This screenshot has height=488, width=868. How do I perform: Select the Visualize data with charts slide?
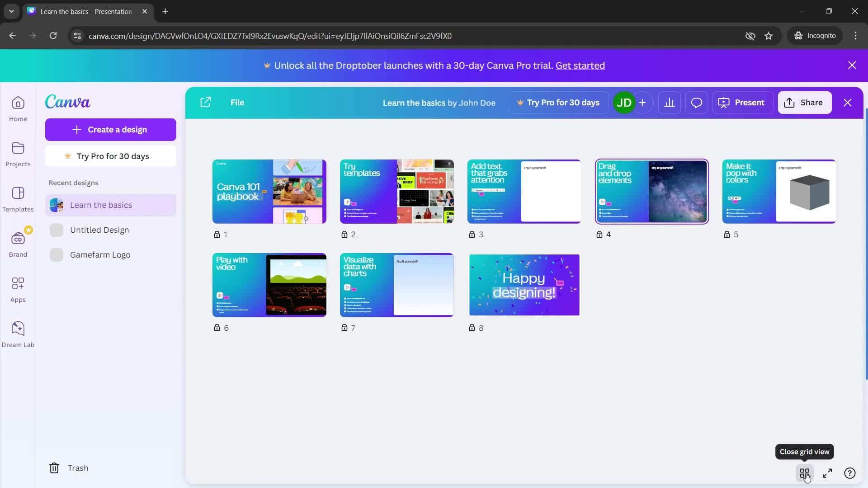click(x=397, y=285)
